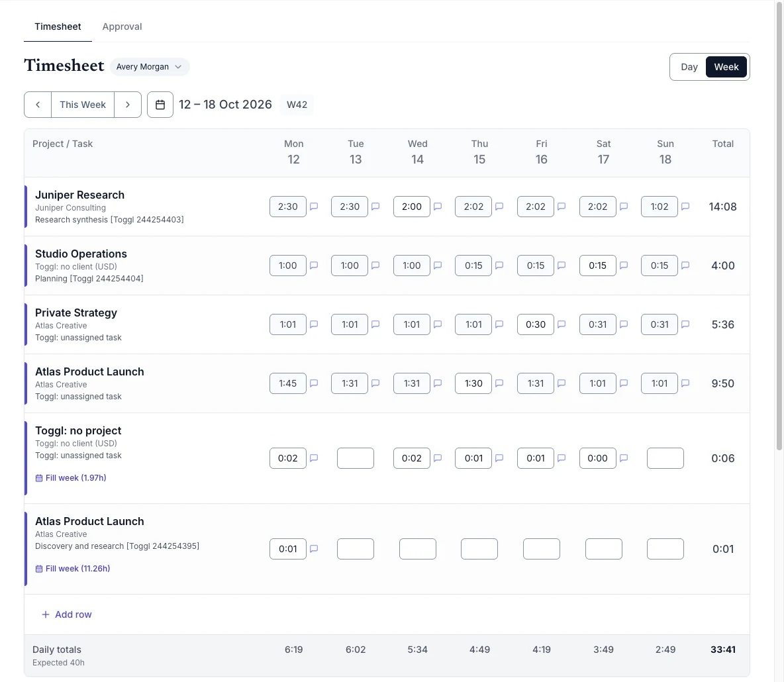Click empty Wednesday field in Discovery and research row

[x=418, y=549]
